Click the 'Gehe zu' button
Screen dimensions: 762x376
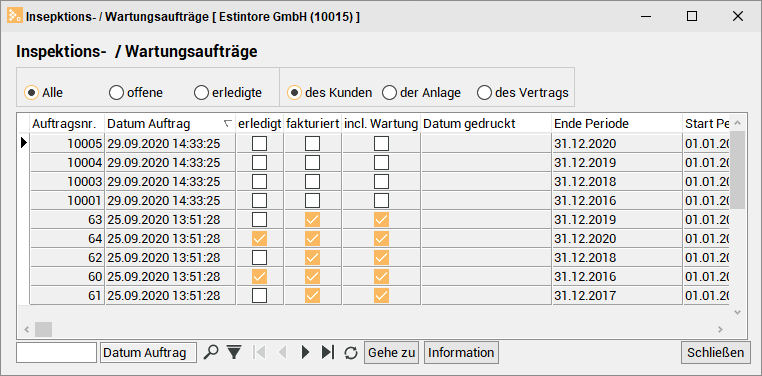(x=392, y=352)
